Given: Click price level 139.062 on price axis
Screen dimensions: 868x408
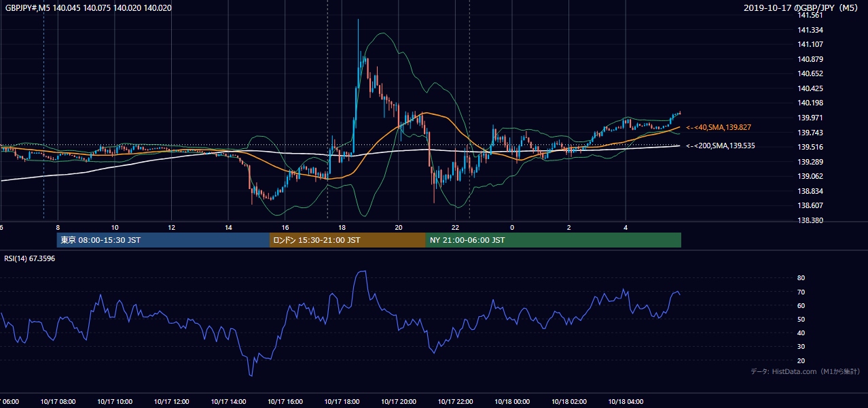Looking at the screenshot, I should 811,176.
